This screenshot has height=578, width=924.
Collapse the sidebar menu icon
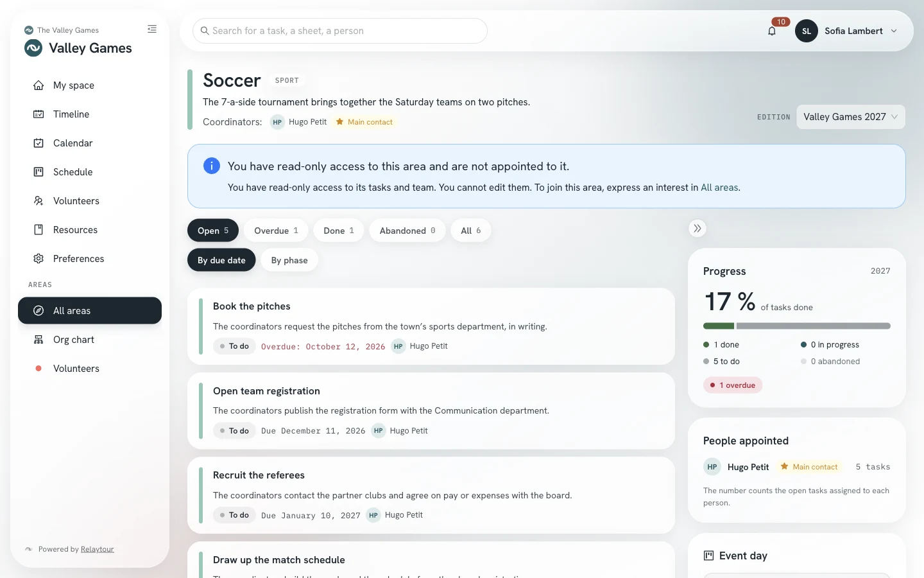point(152,29)
